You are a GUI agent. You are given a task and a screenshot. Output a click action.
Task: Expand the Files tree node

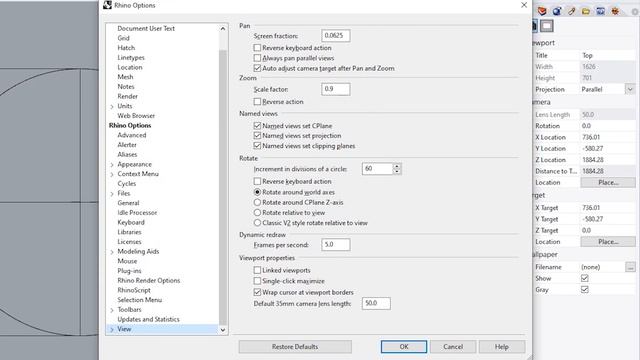[112, 194]
